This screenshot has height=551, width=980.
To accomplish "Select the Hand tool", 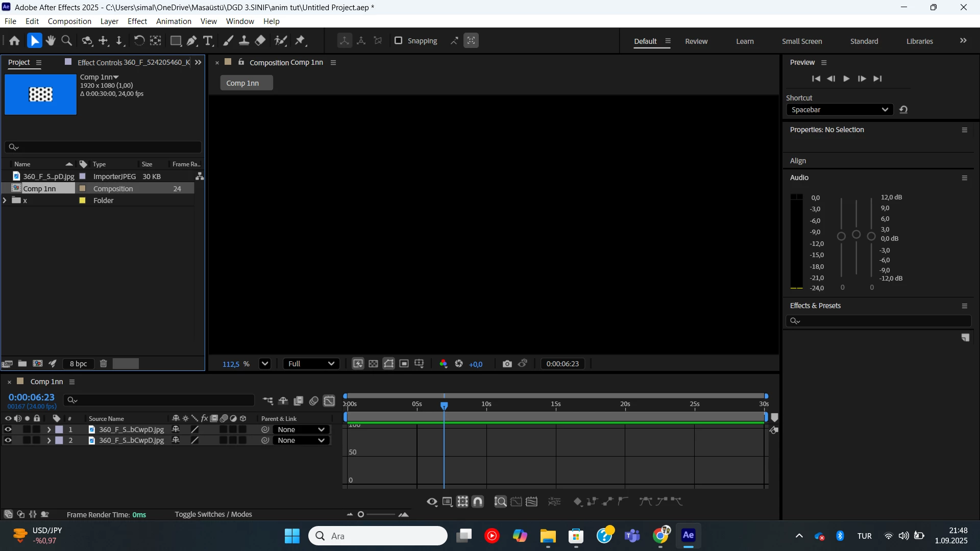I will pyautogui.click(x=51, y=41).
